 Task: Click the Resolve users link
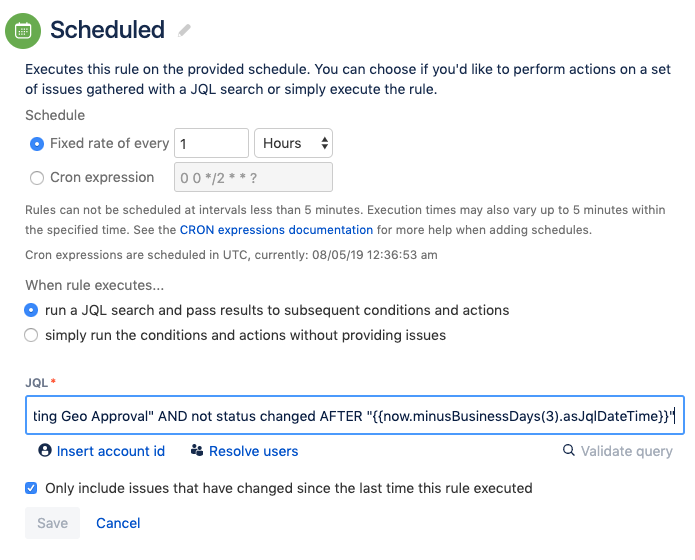[x=253, y=451]
